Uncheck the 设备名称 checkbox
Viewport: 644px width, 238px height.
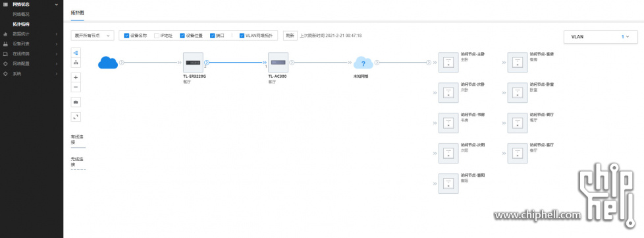(126, 36)
